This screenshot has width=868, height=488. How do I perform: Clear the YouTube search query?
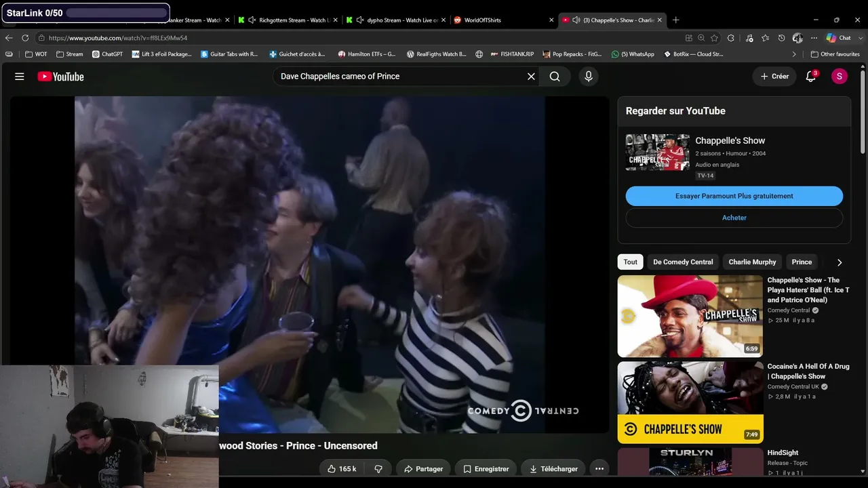(x=531, y=77)
